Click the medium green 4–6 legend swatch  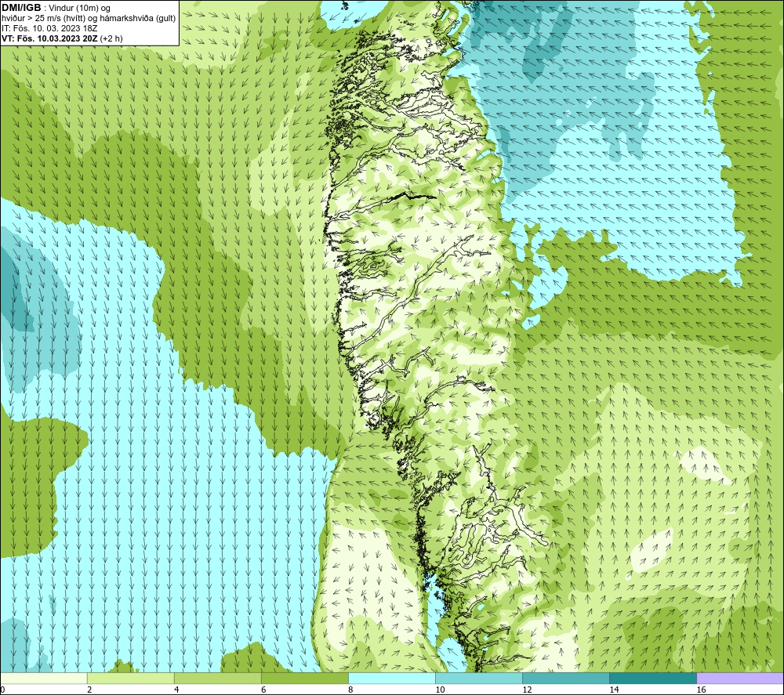tap(217, 679)
